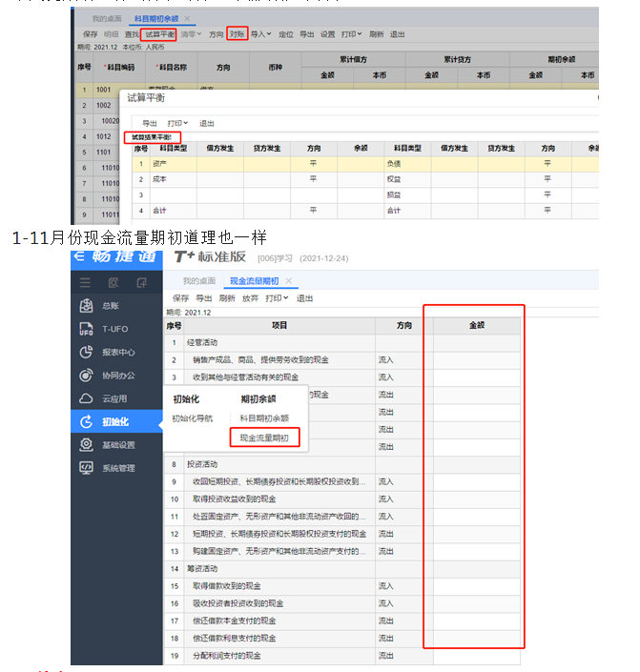
Task: Click 退出 in 科目期初余额 toolbar
Action: [x=397, y=34]
